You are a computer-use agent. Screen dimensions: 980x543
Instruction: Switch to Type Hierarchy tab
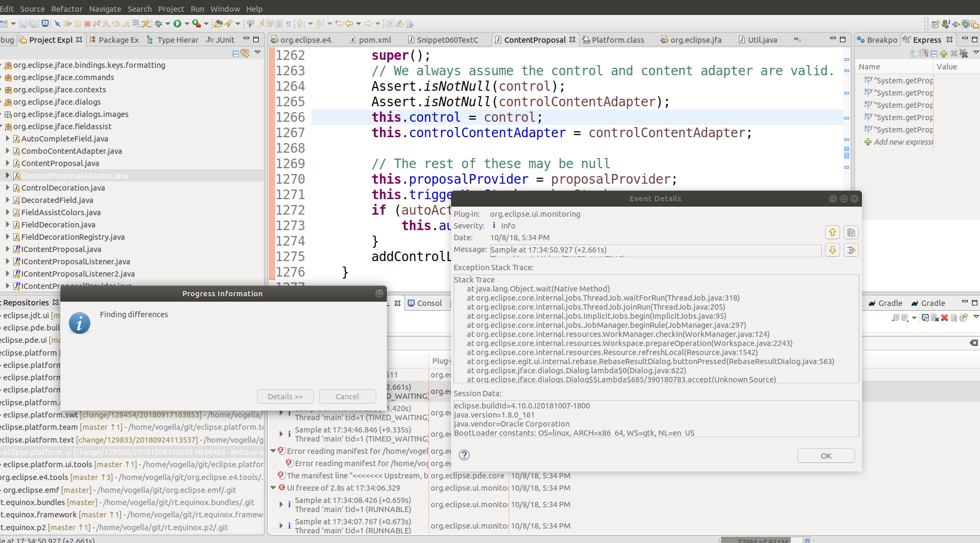click(x=173, y=40)
